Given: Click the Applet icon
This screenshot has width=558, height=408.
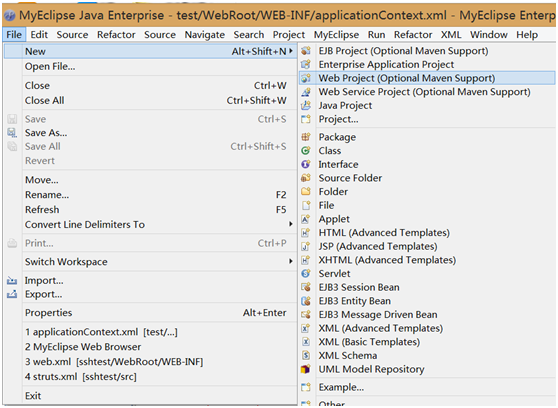Looking at the screenshot, I should pyautogui.click(x=306, y=219).
